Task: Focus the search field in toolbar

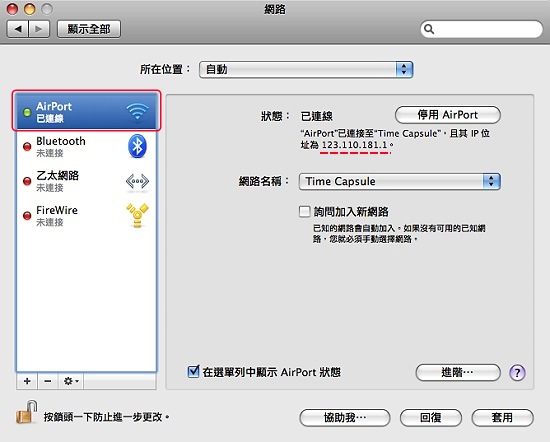Action: [481, 29]
